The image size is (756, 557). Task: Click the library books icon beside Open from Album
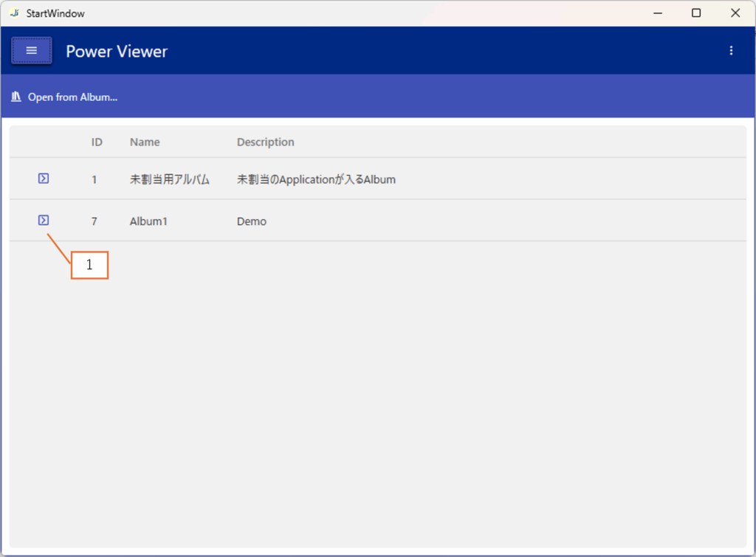coord(16,97)
